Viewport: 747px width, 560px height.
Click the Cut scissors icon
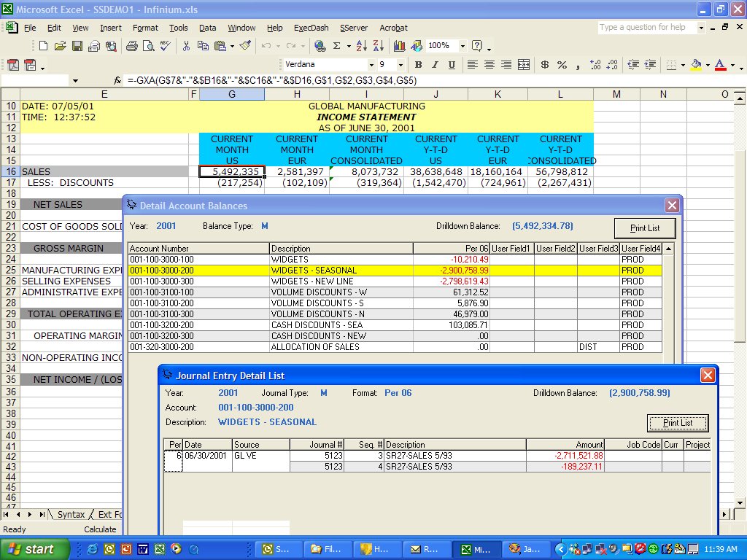pyautogui.click(x=186, y=46)
